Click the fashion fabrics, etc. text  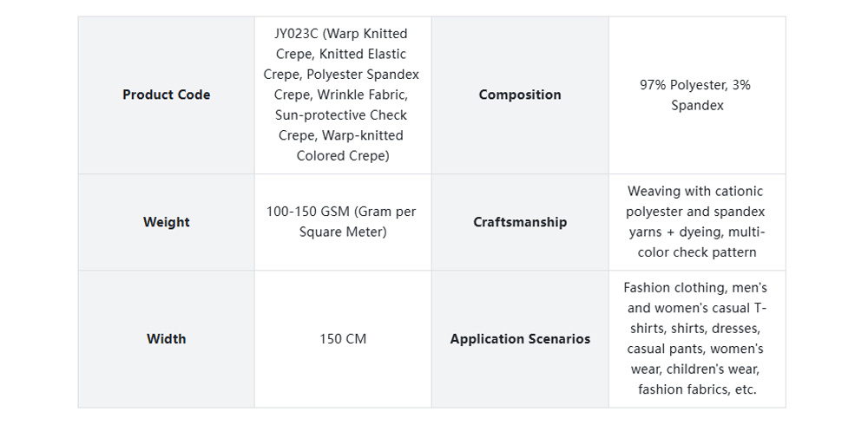point(697,389)
